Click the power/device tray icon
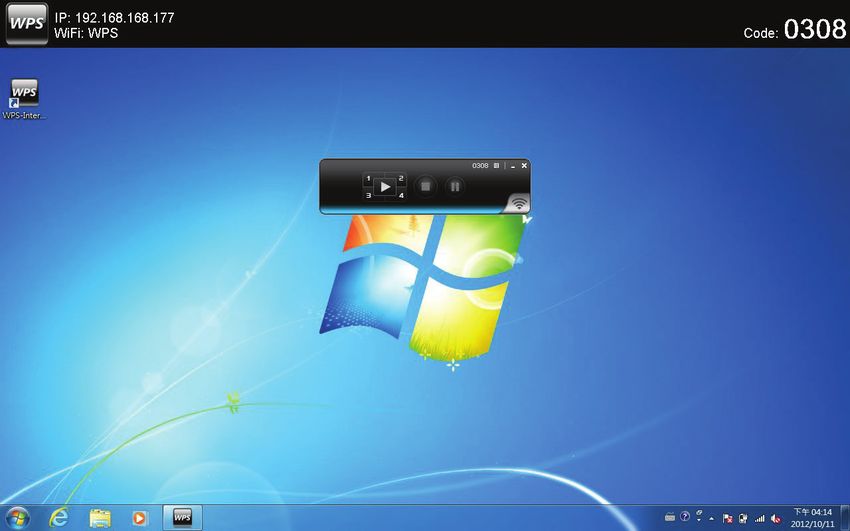 (x=744, y=519)
